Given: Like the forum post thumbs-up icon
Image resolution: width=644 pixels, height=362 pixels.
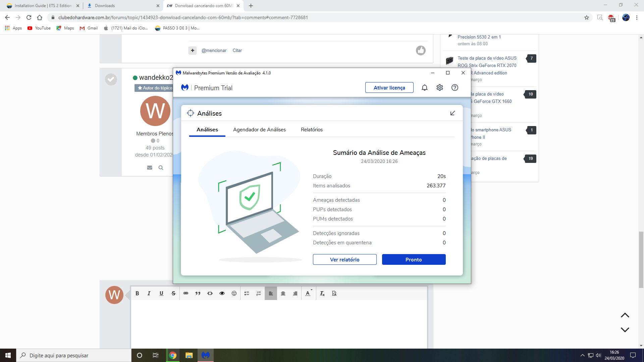Looking at the screenshot, I should pyautogui.click(x=421, y=50).
